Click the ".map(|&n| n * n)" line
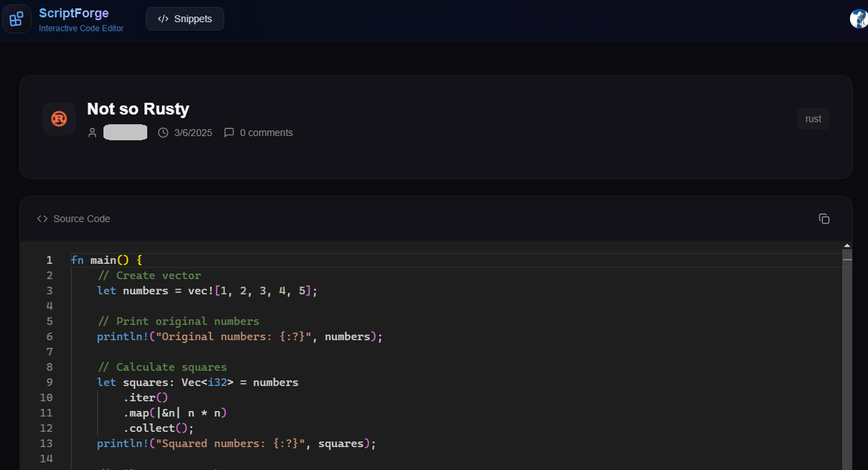The width and height of the screenshot is (868, 470). coord(175,413)
